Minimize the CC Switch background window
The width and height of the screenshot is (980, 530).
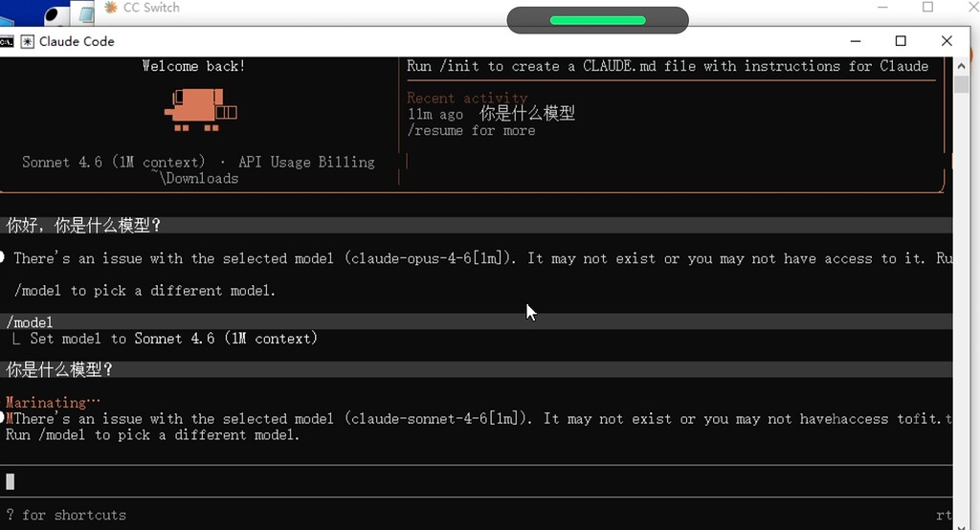click(882, 7)
